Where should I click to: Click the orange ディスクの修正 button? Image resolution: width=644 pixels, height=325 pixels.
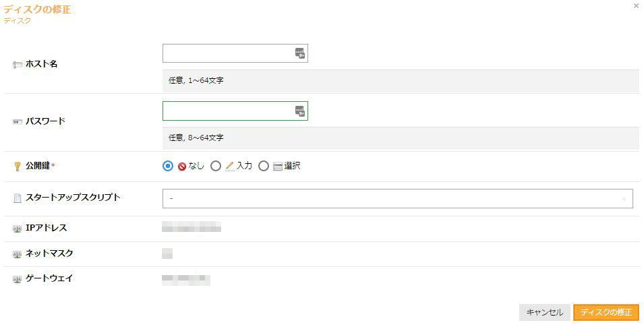coord(606,312)
